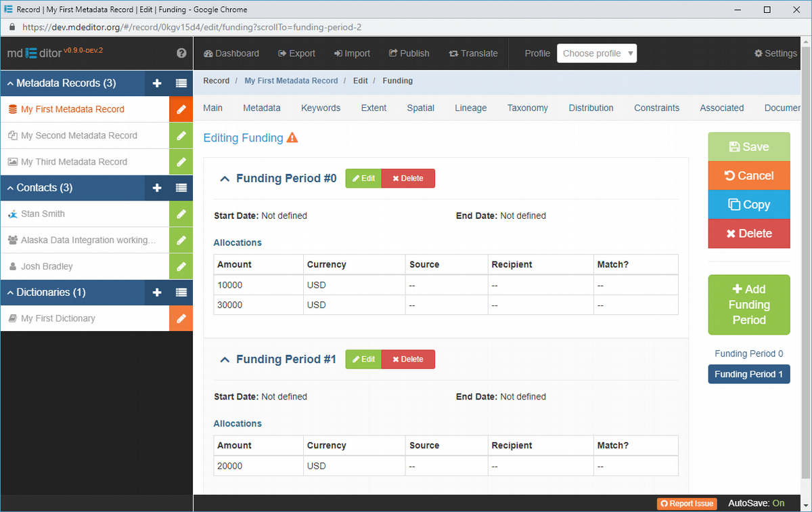Open the Choose profile dropdown
The width and height of the screenshot is (812, 512).
(x=597, y=54)
